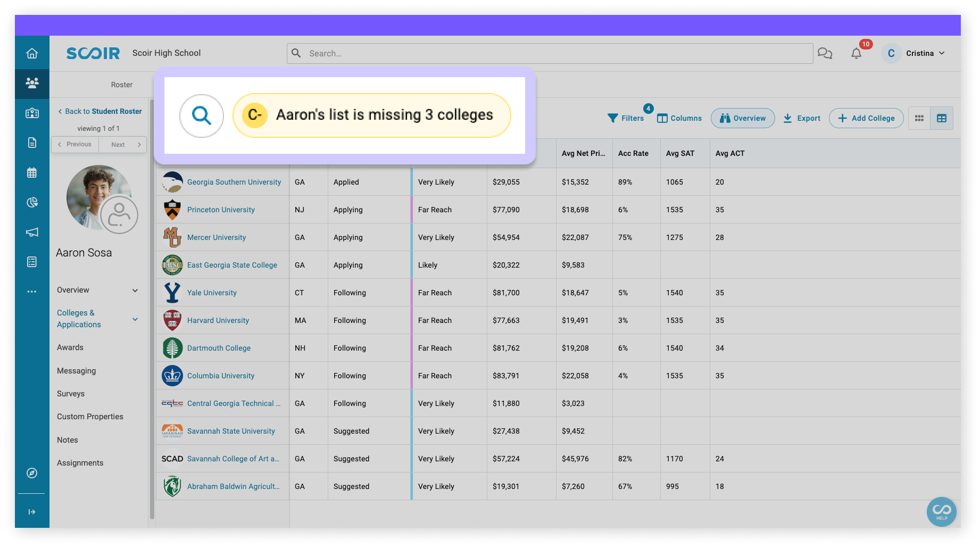The height and width of the screenshot is (547, 980).
Task: Click the Columbia University crown logo
Action: [x=172, y=376]
